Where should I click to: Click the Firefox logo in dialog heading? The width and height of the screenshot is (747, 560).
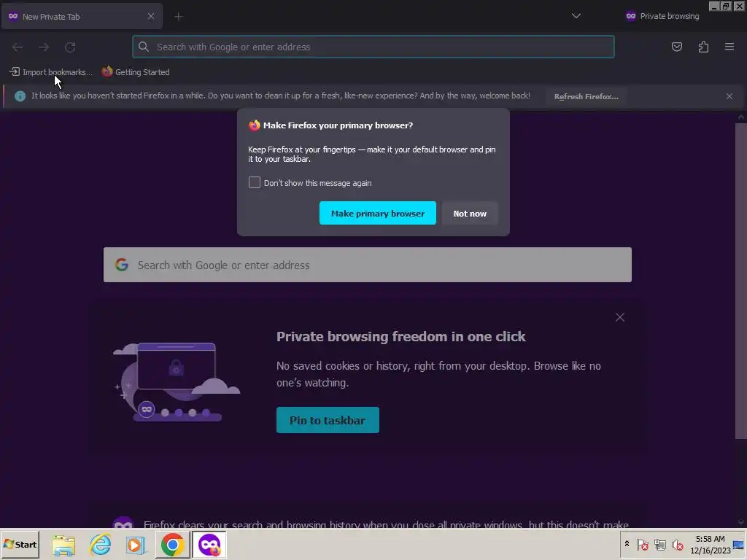pyautogui.click(x=255, y=125)
